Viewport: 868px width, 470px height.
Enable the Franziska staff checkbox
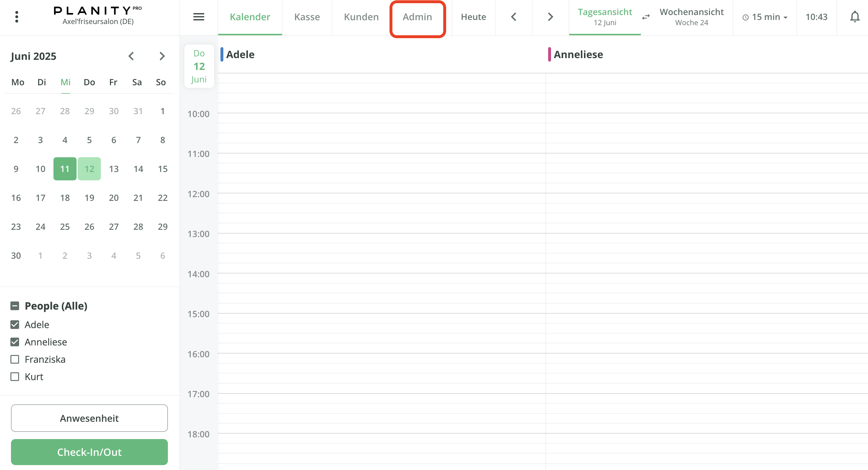click(x=14, y=359)
